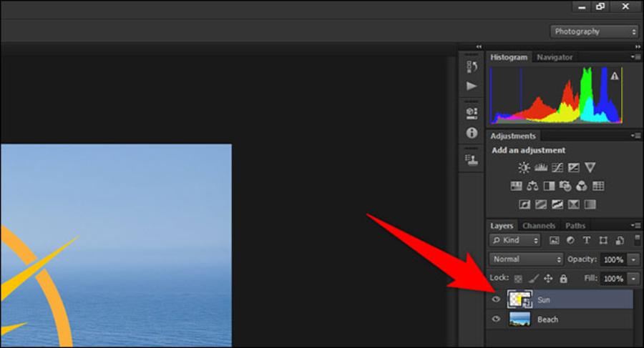Open the History panel icon
The width and height of the screenshot is (644, 348).
coord(472,66)
